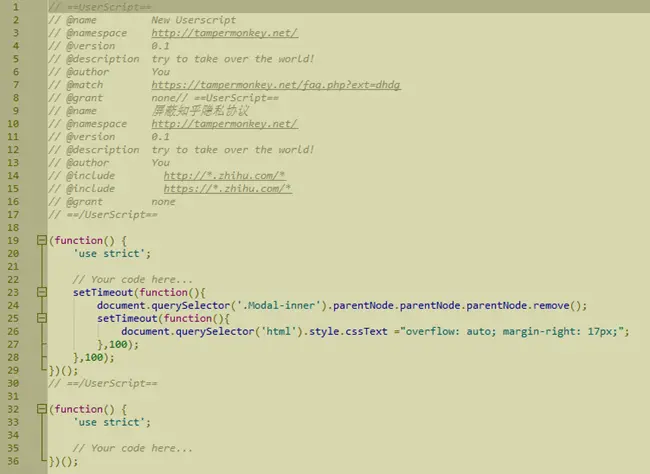Click 'remove()' call on line 24
This screenshot has height=474, width=650.
557,305
